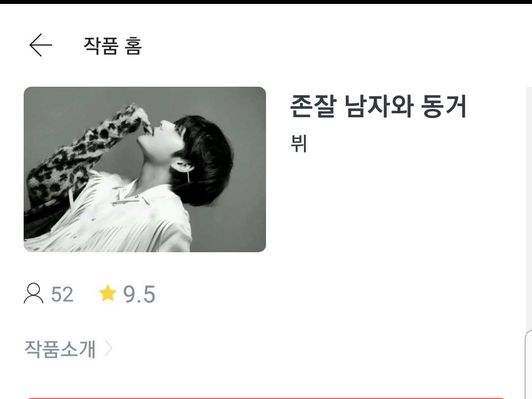Click the author name 뷔

(x=299, y=143)
